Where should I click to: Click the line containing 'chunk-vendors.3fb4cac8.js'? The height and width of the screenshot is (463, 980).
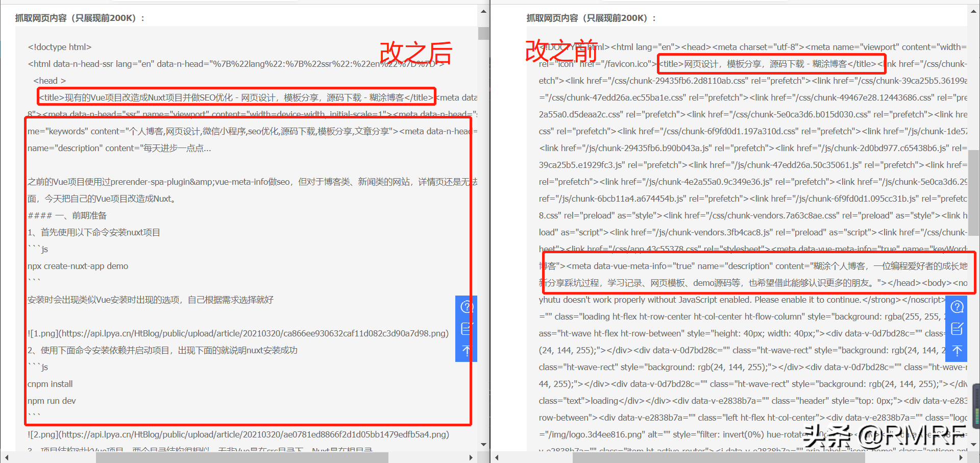(753, 232)
